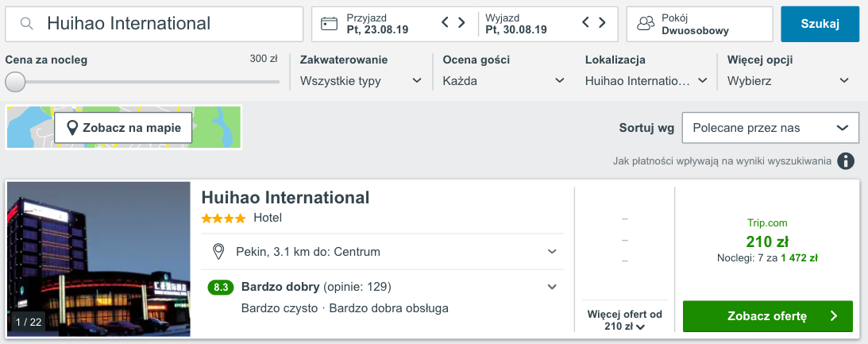The width and height of the screenshot is (868, 344).
Task: Open the Pokój Dwuosobowy room selector
Action: (699, 24)
